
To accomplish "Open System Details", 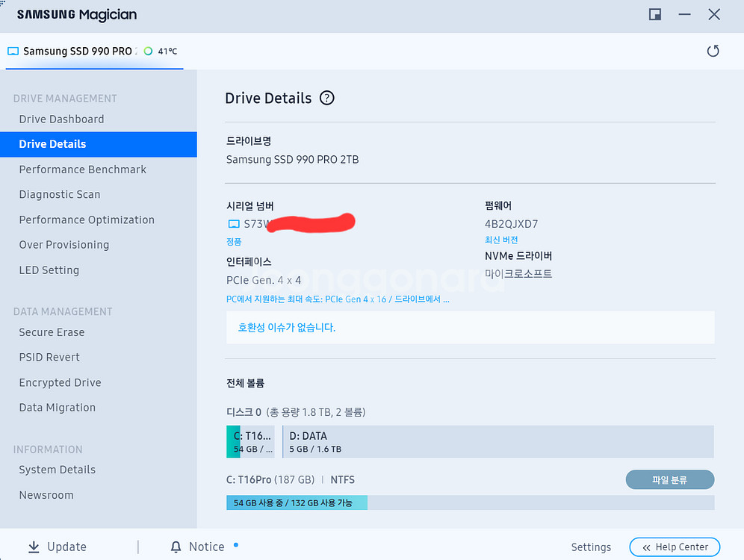I will pos(57,470).
